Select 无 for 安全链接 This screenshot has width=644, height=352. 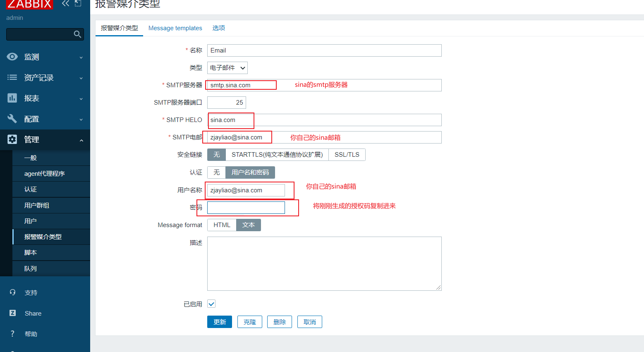click(216, 155)
